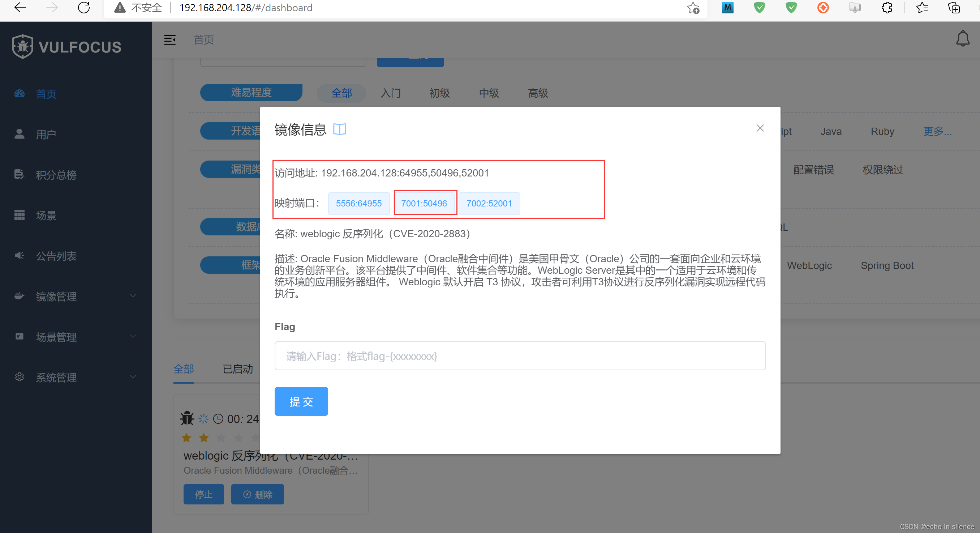Click the 首页 breadcrumb

(203, 39)
